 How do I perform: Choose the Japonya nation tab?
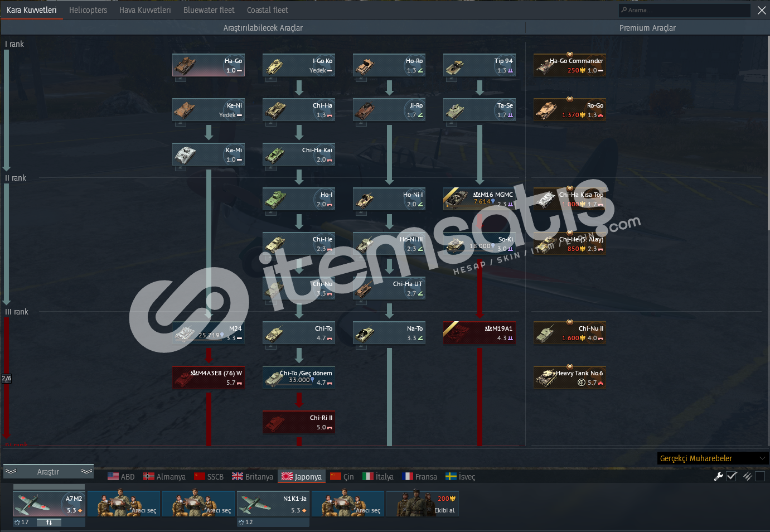[x=302, y=477]
